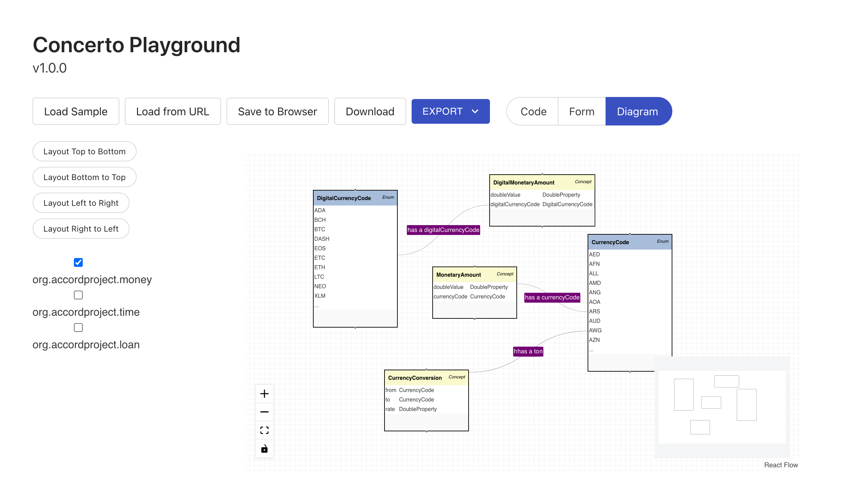Select the CurrencyCode enum node header
This screenshot has width=868, height=491.
pos(630,242)
